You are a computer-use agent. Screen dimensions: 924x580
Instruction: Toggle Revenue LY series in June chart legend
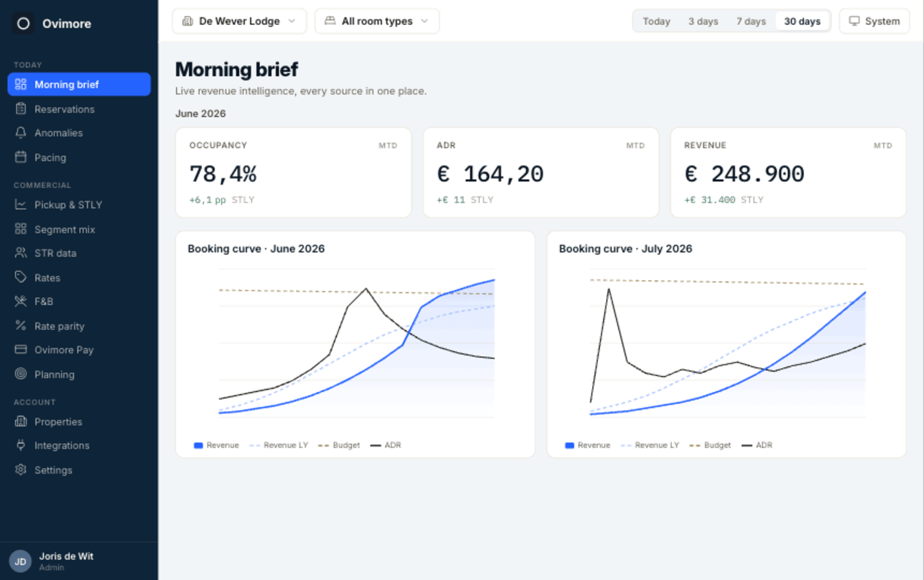tap(279, 446)
